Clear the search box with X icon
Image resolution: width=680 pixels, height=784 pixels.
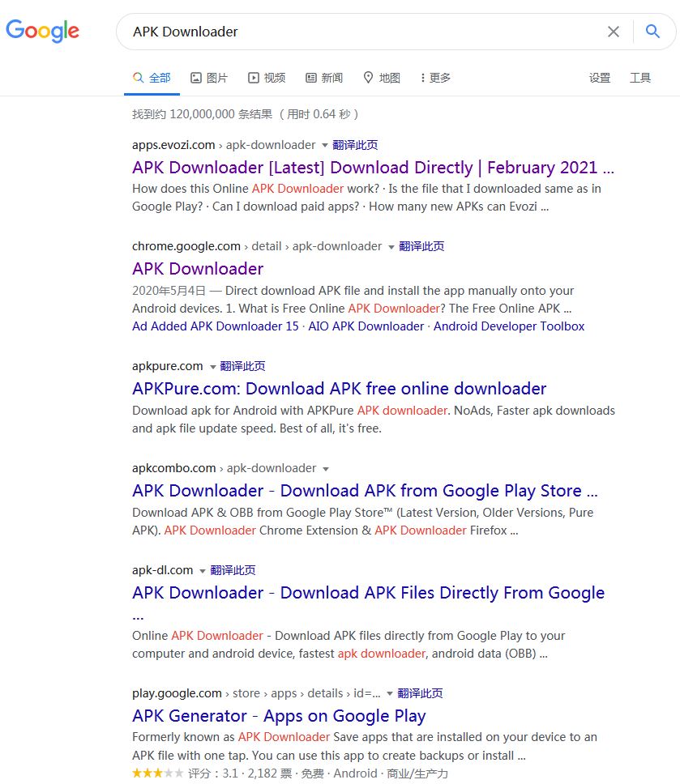pos(614,32)
